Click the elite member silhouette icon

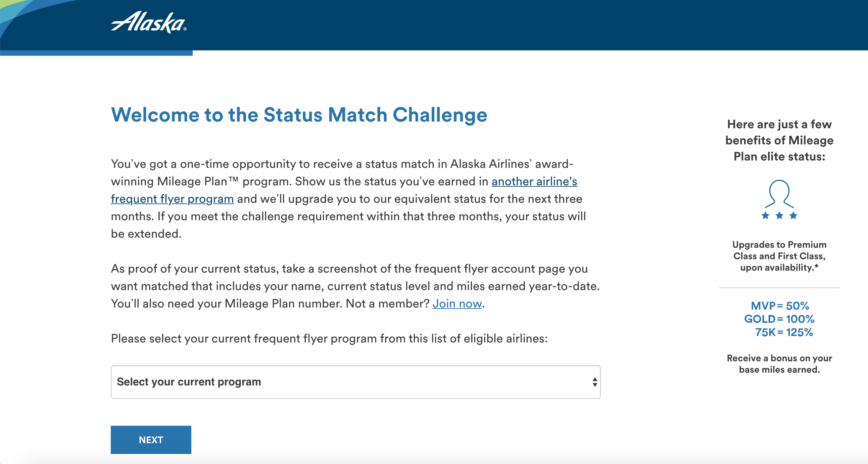click(x=779, y=193)
